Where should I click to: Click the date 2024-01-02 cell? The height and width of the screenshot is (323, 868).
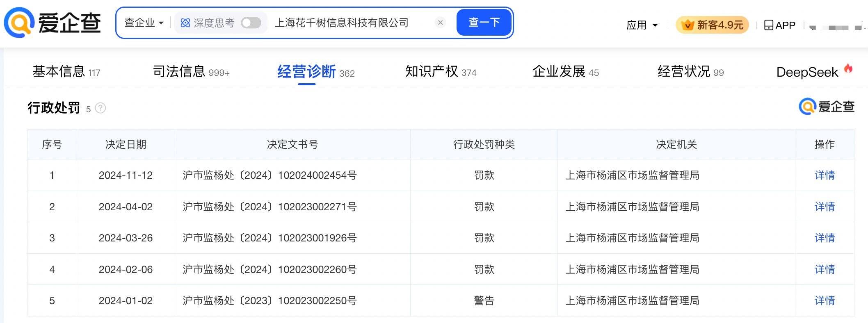[x=126, y=300]
